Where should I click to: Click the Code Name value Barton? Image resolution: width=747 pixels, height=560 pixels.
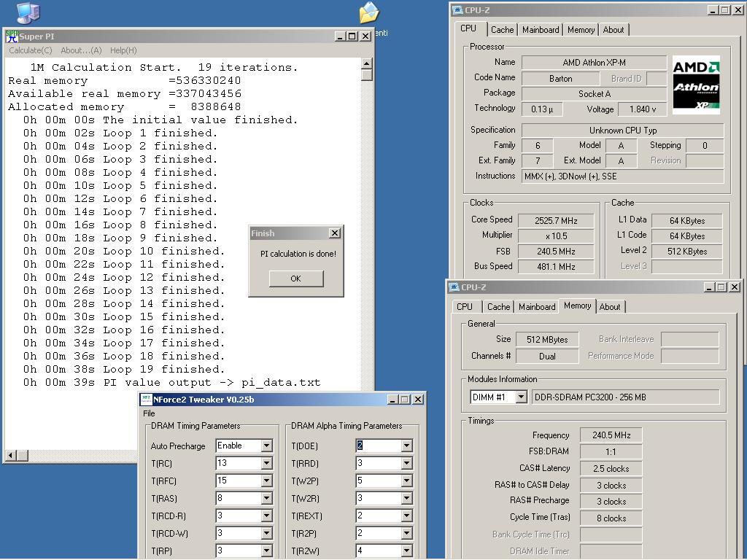click(x=560, y=79)
